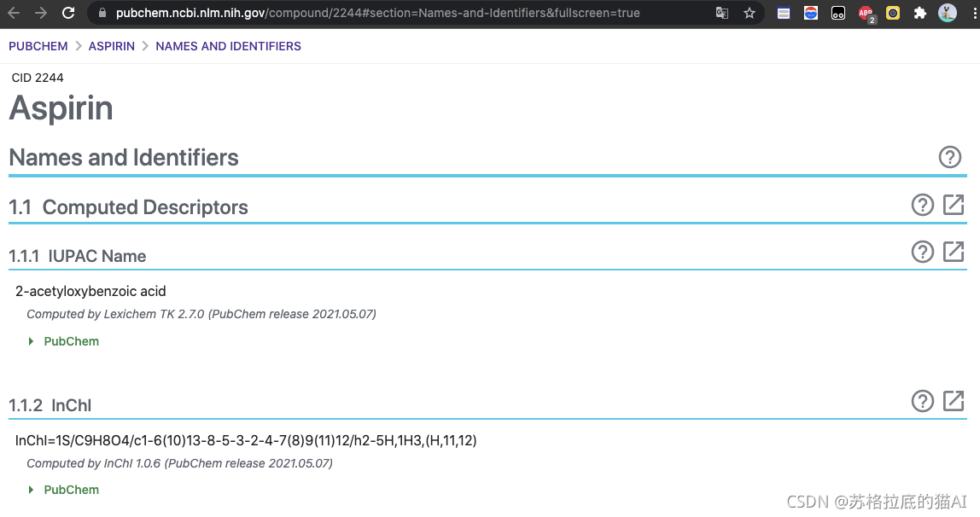
Task: Open the translate page icon
Action: click(722, 13)
